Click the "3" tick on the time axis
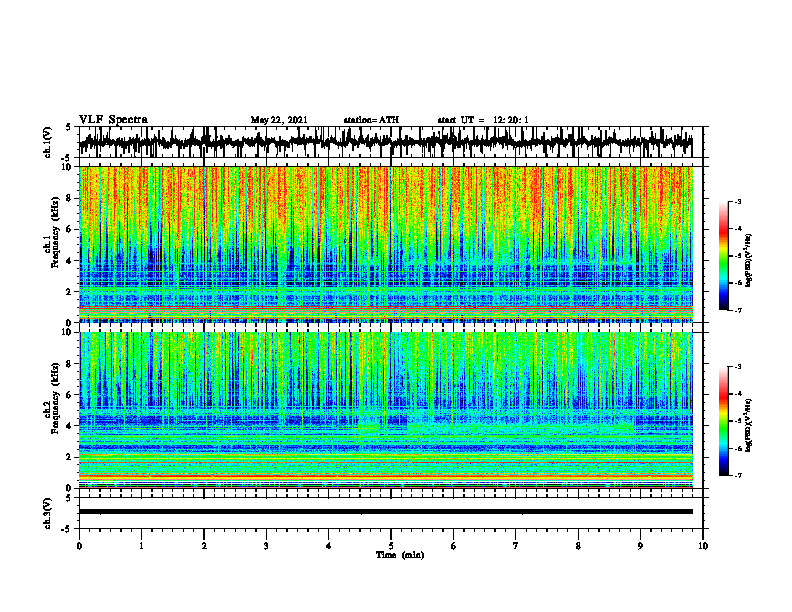 click(266, 546)
